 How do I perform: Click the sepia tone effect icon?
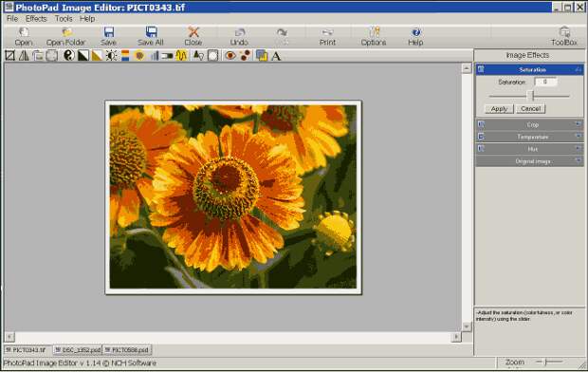pos(97,56)
